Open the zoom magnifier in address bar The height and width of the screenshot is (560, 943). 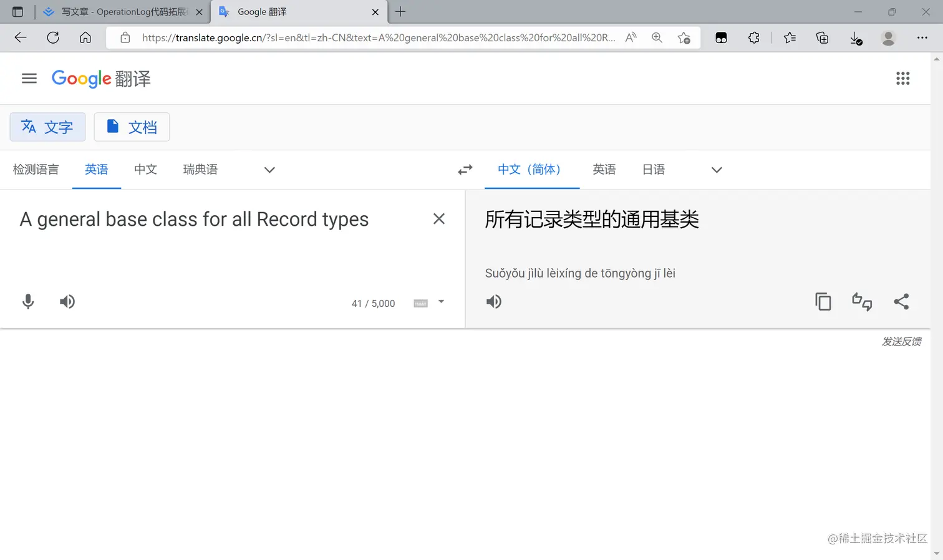click(x=657, y=37)
